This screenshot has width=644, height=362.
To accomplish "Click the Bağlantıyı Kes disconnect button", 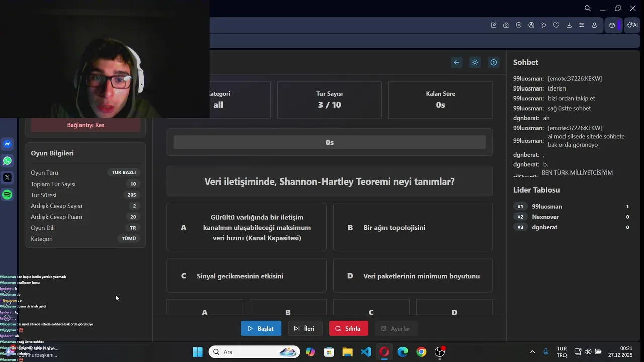I will click(x=86, y=125).
